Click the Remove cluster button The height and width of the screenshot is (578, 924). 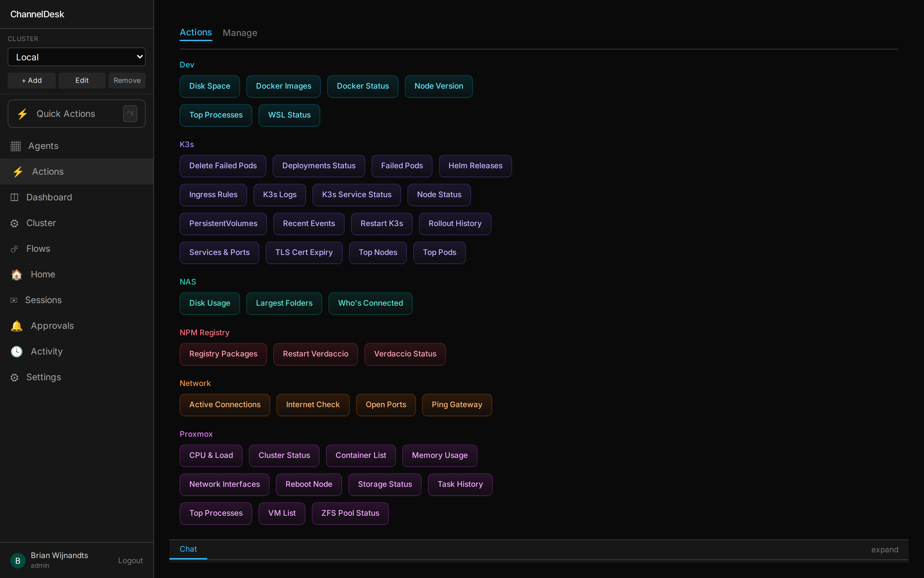click(127, 81)
